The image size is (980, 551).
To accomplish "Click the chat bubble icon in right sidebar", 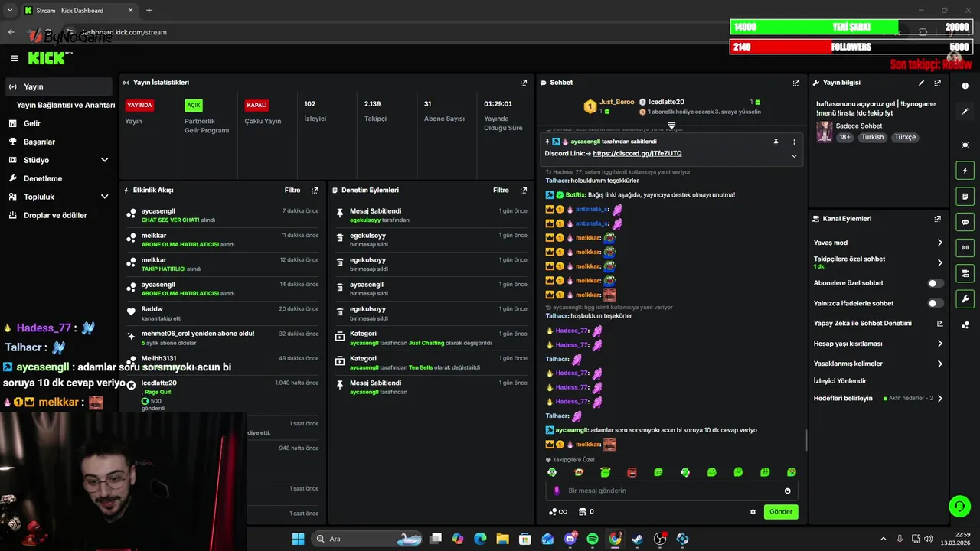I will click(965, 222).
